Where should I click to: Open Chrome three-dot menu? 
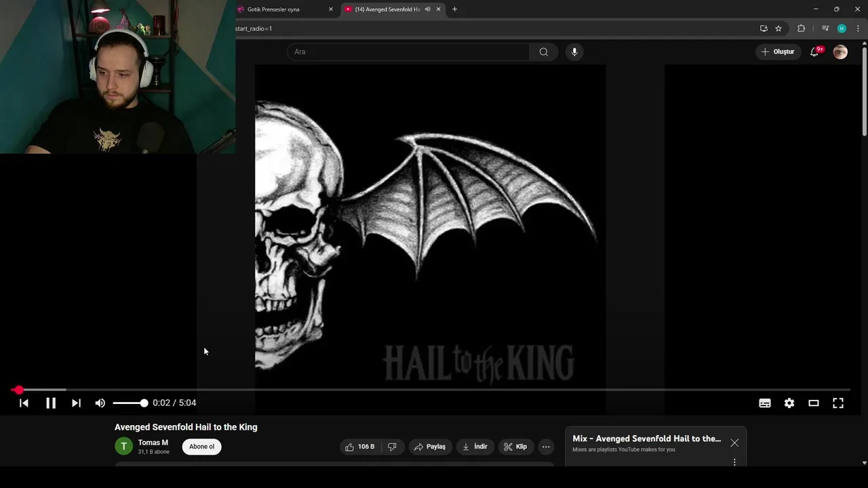coord(858,28)
